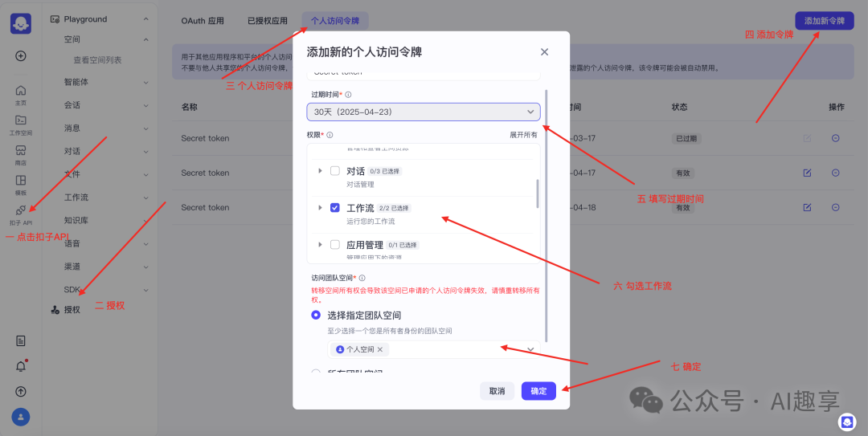
Task: Click info icon next to 访问团队空间
Action: (x=362, y=279)
